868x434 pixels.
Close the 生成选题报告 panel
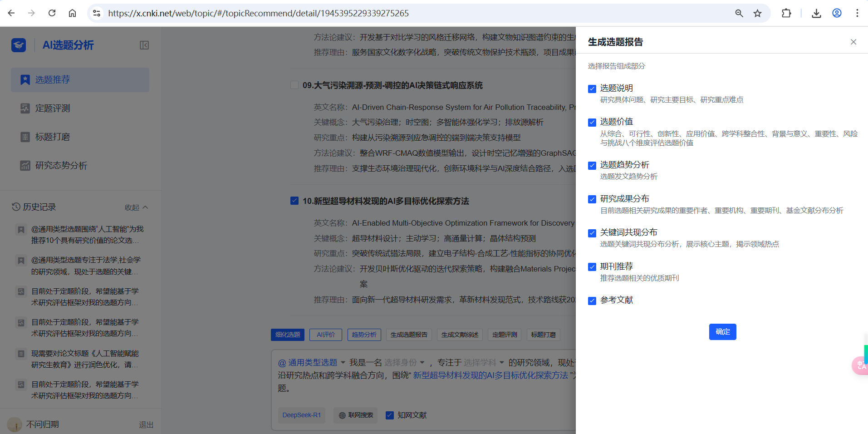(x=853, y=42)
